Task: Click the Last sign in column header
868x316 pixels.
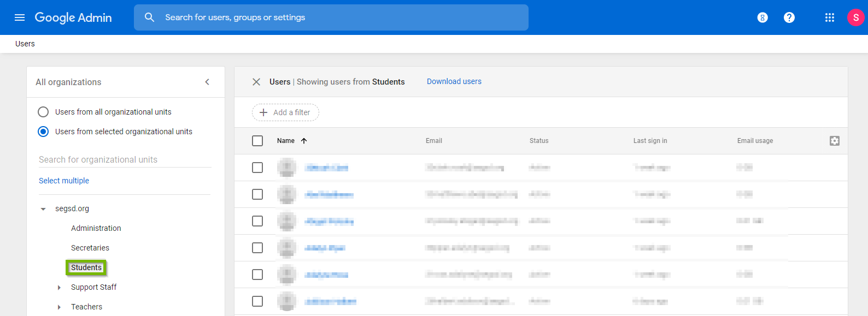Action: pos(650,141)
